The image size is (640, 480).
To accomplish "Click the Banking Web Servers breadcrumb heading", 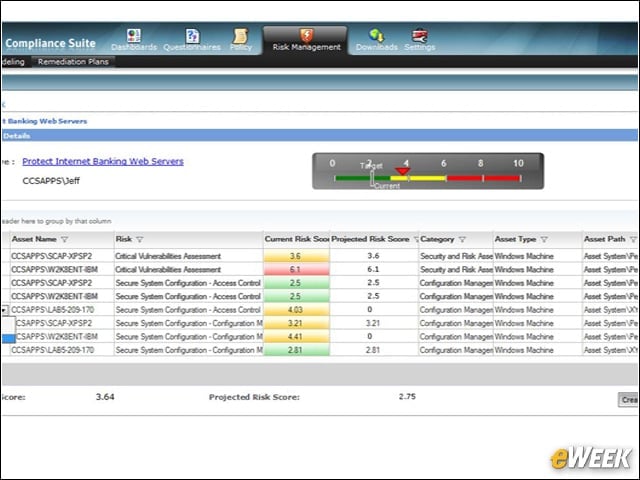I will click(46, 121).
